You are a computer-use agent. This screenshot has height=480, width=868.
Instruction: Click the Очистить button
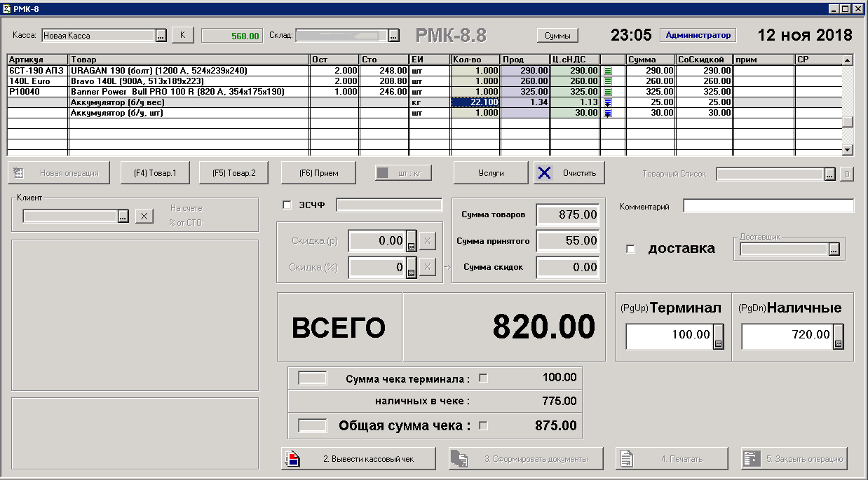coord(569,173)
